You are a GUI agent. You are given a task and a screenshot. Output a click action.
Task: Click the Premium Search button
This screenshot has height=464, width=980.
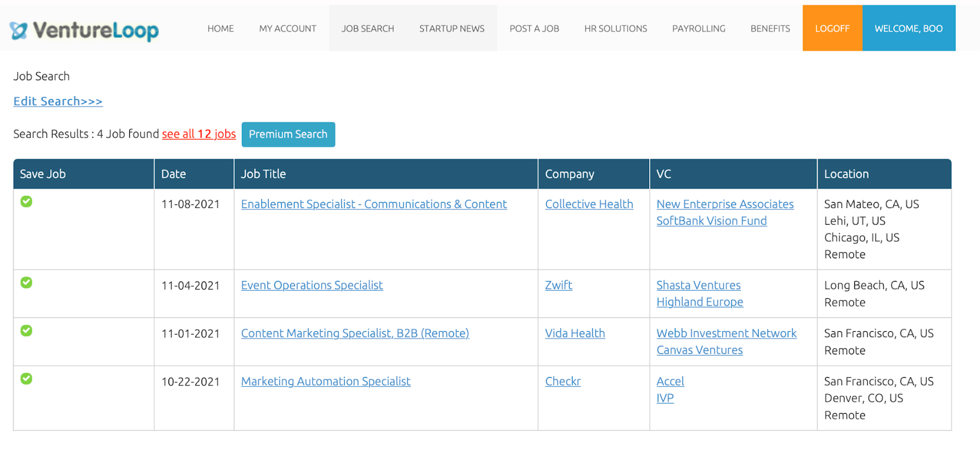tap(288, 134)
